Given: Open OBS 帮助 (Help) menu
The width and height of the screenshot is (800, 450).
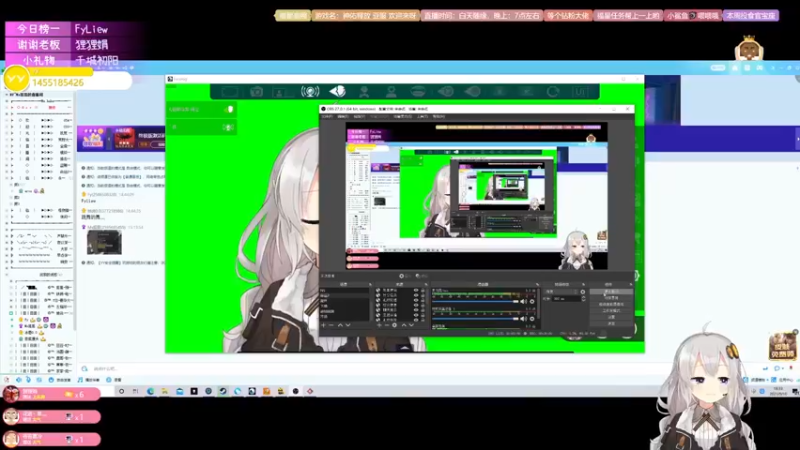Looking at the screenshot, I should tap(439, 117).
